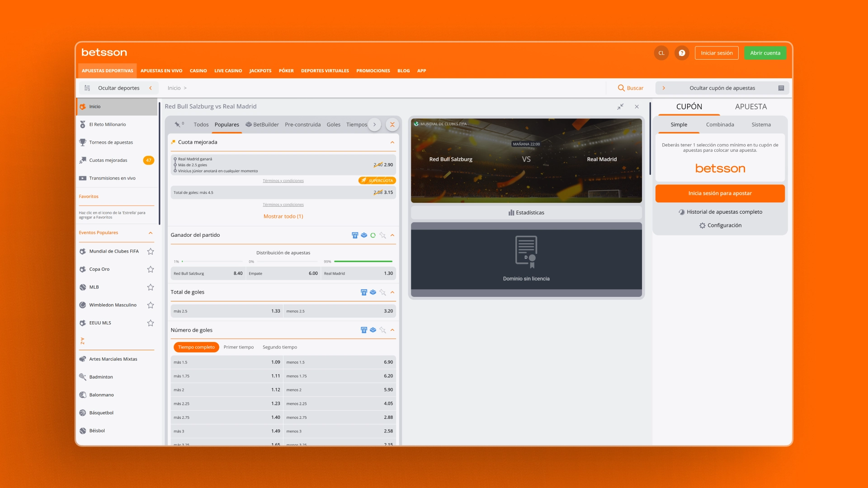
Task: Click the Ocultar deportes left chevron
Action: [x=151, y=88]
